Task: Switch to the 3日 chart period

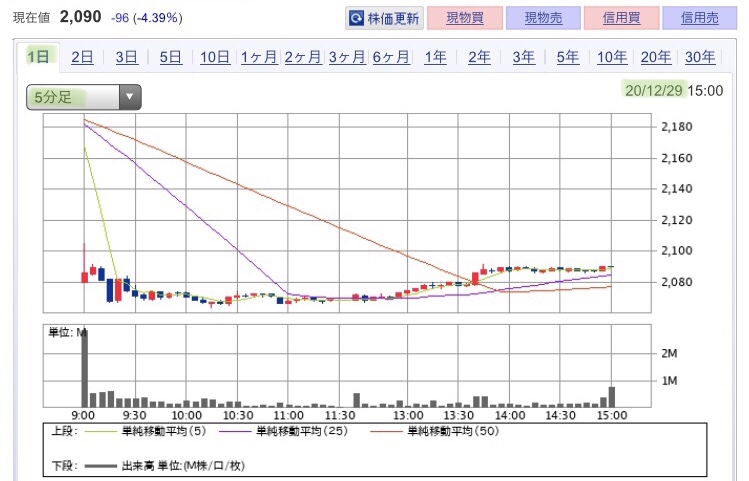Action: 127,57
